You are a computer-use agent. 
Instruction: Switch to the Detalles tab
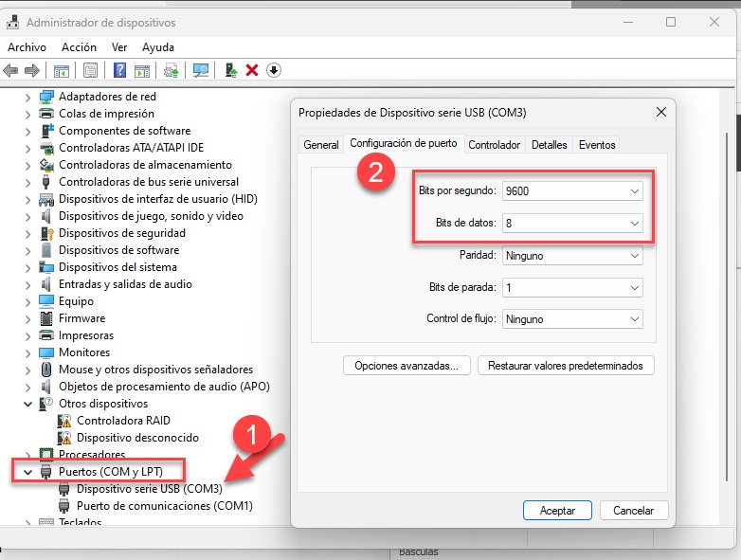click(549, 145)
